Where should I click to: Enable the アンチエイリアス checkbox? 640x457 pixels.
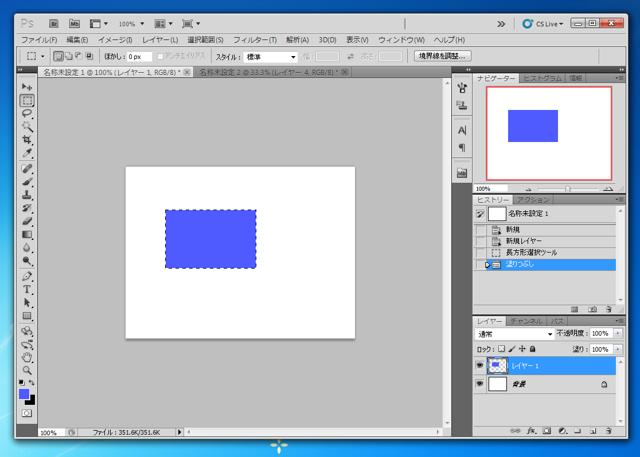coord(161,57)
